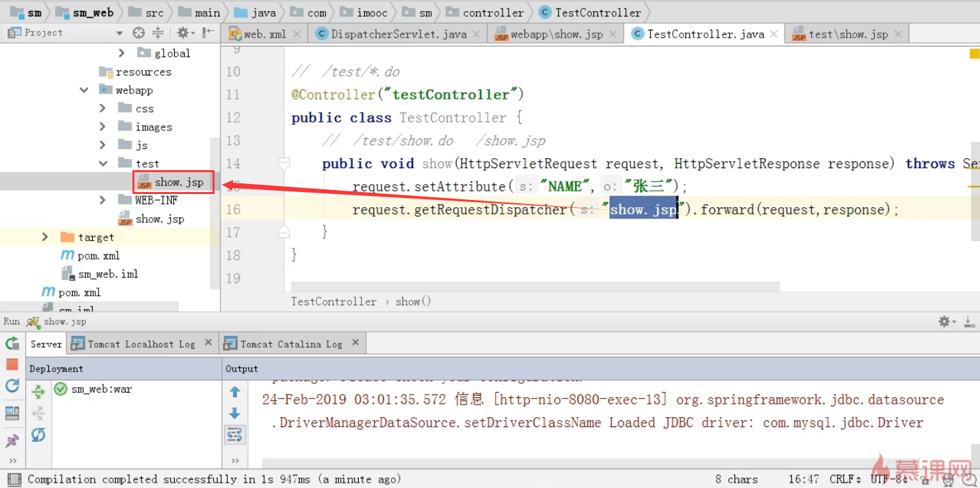Expand the global folder
The image size is (980, 488).
(x=121, y=53)
